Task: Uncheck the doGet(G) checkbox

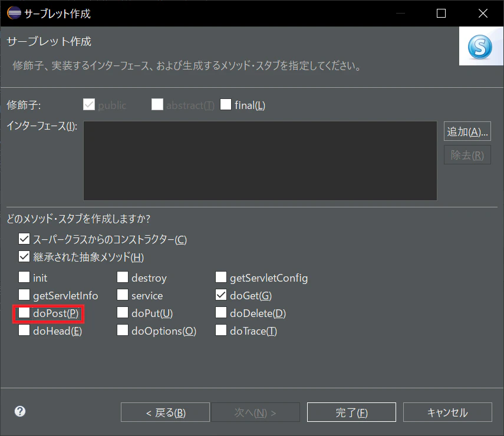Action: pyautogui.click(x=221, y=295)
